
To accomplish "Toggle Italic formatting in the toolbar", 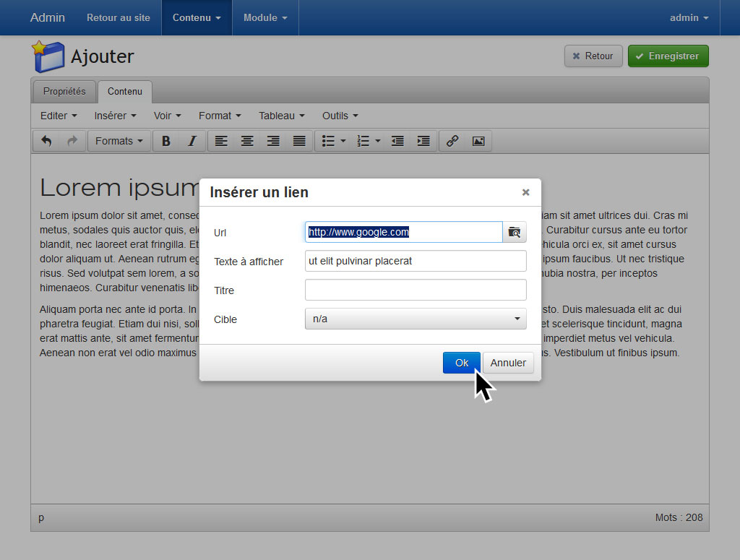I will pyautogui.click(x=192, y=141).
